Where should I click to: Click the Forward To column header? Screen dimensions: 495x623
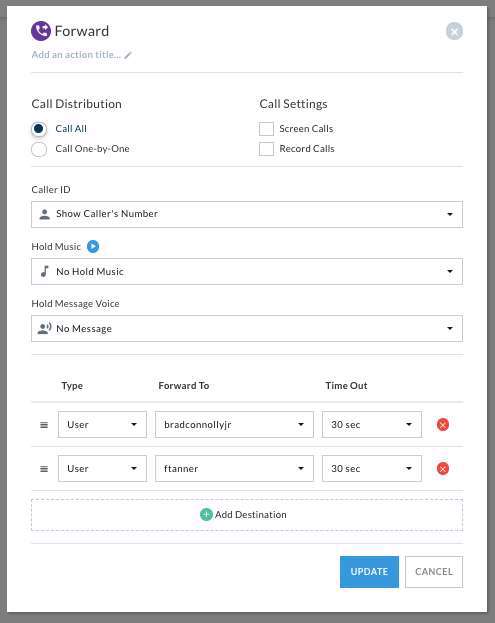184,386
